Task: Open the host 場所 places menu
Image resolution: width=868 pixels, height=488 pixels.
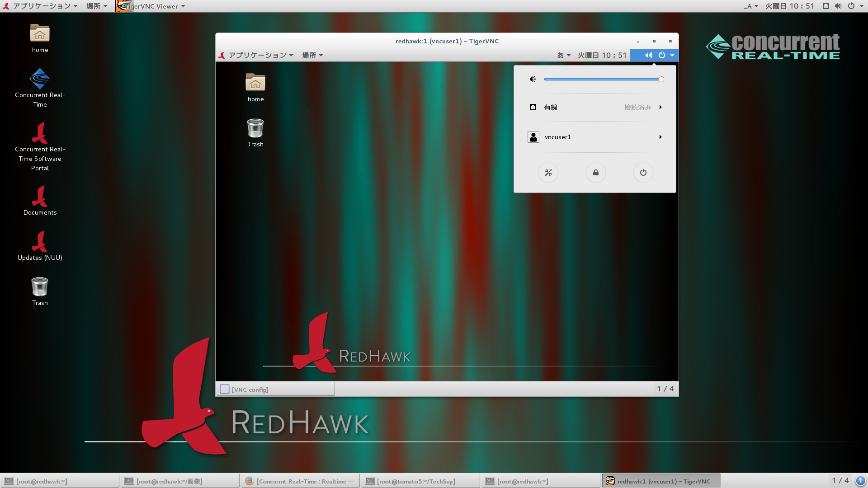Action: (x=97, y=6)
